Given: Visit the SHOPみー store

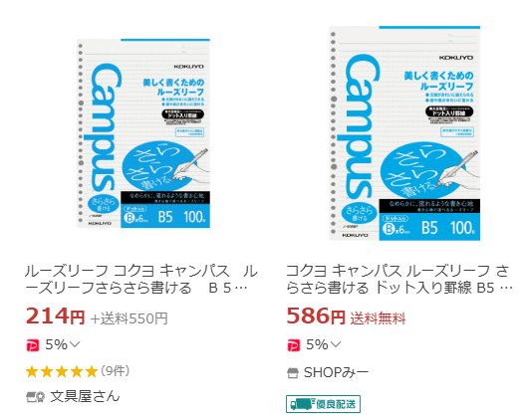Looking at the screenshot, I should 336,372.
